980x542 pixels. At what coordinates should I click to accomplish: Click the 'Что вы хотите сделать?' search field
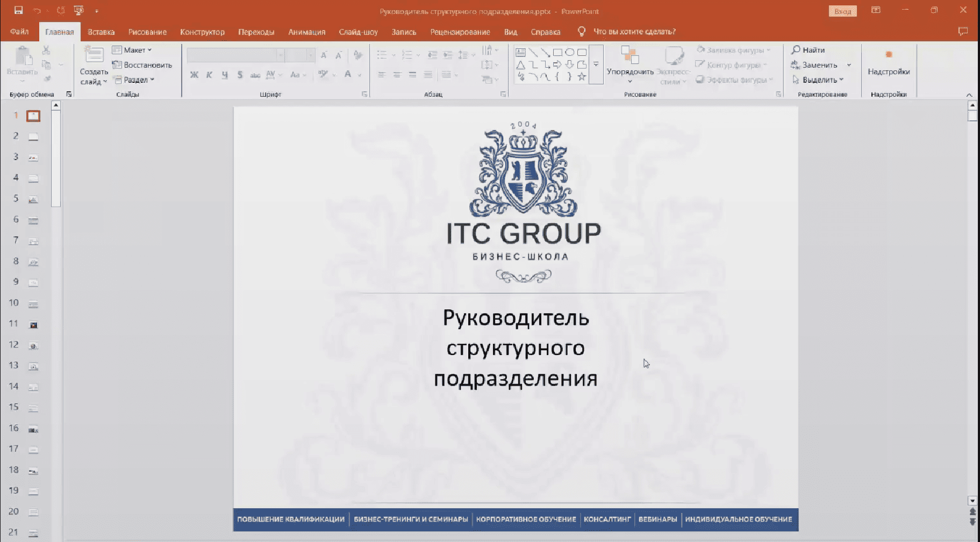pos(634,32)
